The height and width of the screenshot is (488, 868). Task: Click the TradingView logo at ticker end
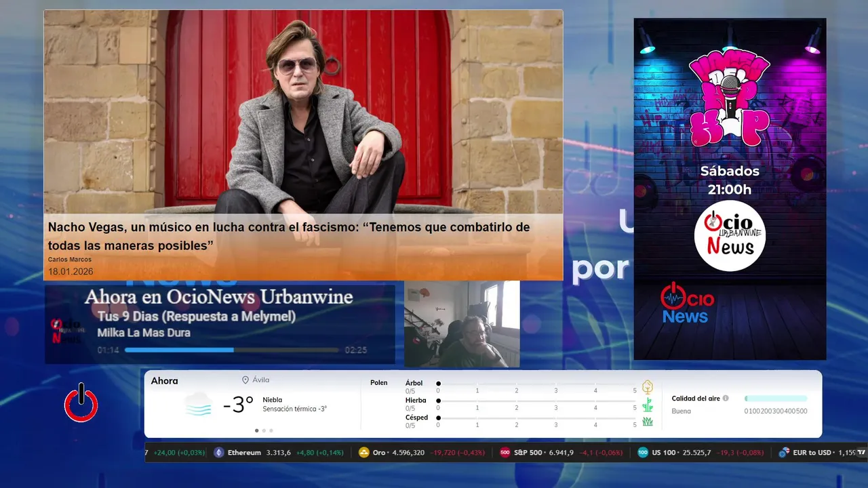pyautogui.click(x=862, y=452)
